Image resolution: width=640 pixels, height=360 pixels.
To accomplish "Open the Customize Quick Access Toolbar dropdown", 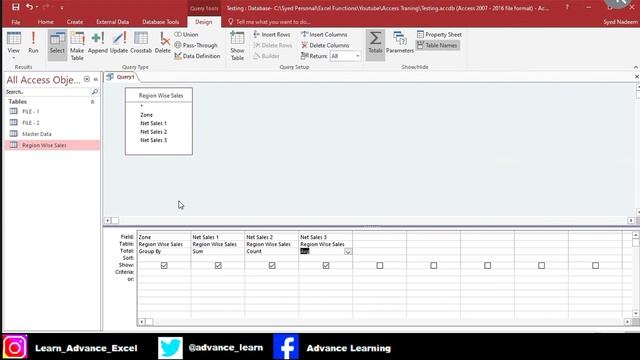I will coord(62,7).
